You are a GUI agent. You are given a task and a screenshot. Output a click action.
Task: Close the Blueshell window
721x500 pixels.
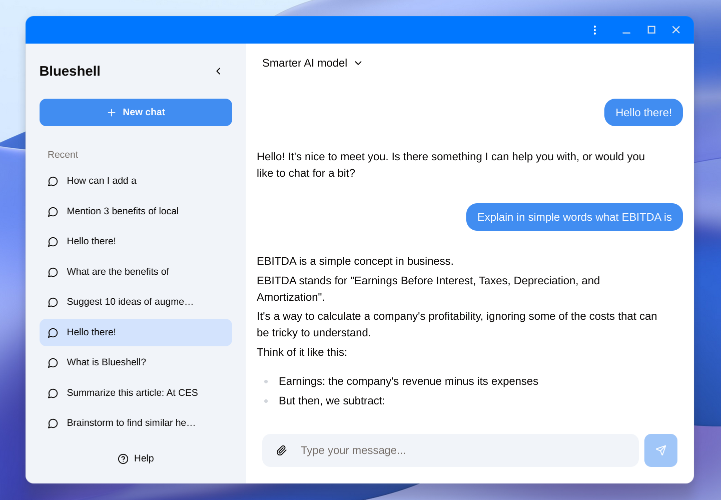click(675, 30)
